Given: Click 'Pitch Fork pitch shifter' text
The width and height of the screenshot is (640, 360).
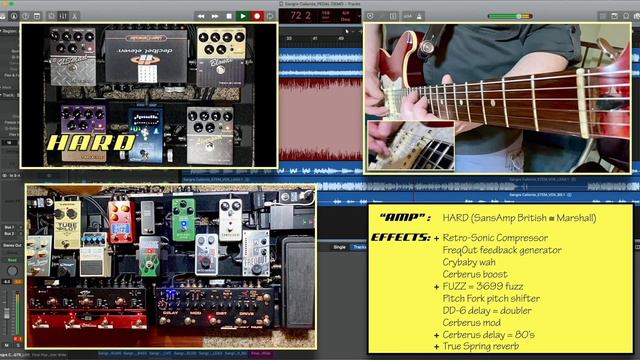Looking at the screenshot, I should point(491,298).
